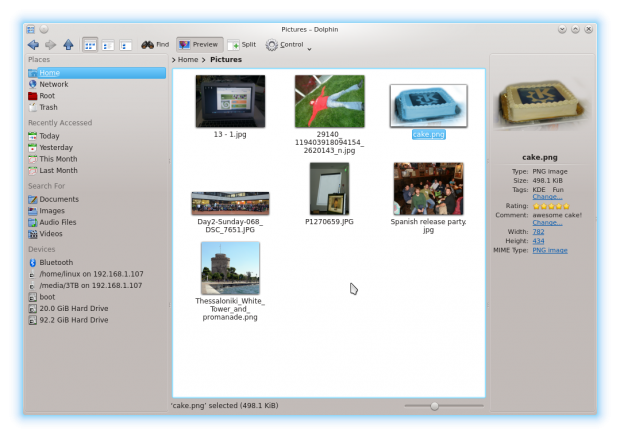Go forward with the grey right arrow
Image resolution: width=620 pixels, height=438 pixels.
tap(50, 45)
